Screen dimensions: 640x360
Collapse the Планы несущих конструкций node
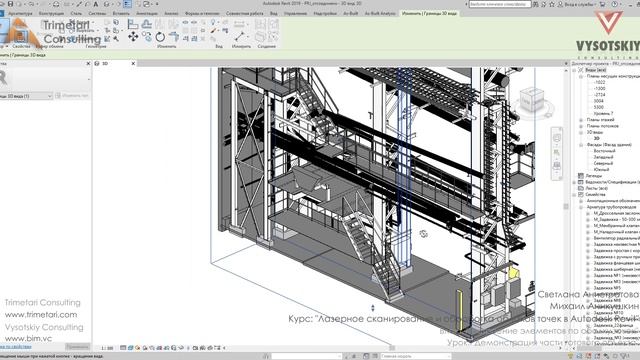pyautogui.click(x=581, y=76)
